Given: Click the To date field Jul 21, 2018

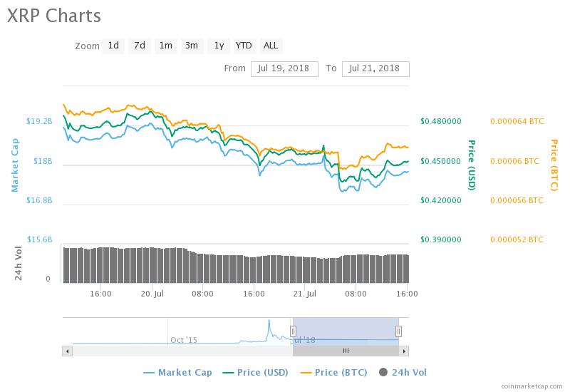Looking at the screenshot, I should [375, 68].
